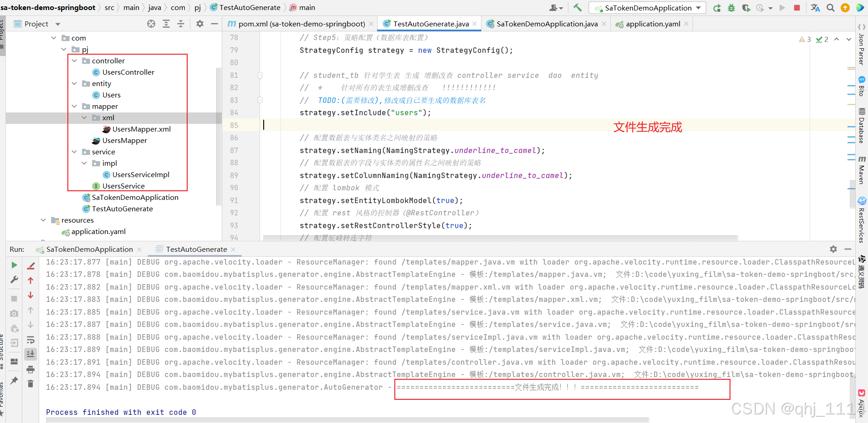The width and height of the screenshot is (868, 423).
Task: Expand all nodes in Project panel
Action: pyautogui.click(x=166, y=24)
